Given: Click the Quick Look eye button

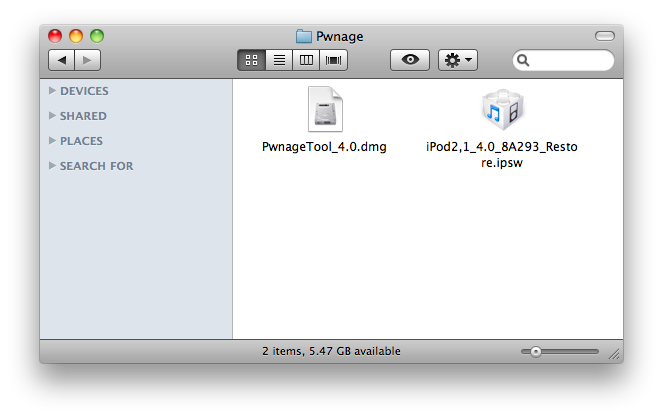Looking at the screenshot, I should click(410, 61).
